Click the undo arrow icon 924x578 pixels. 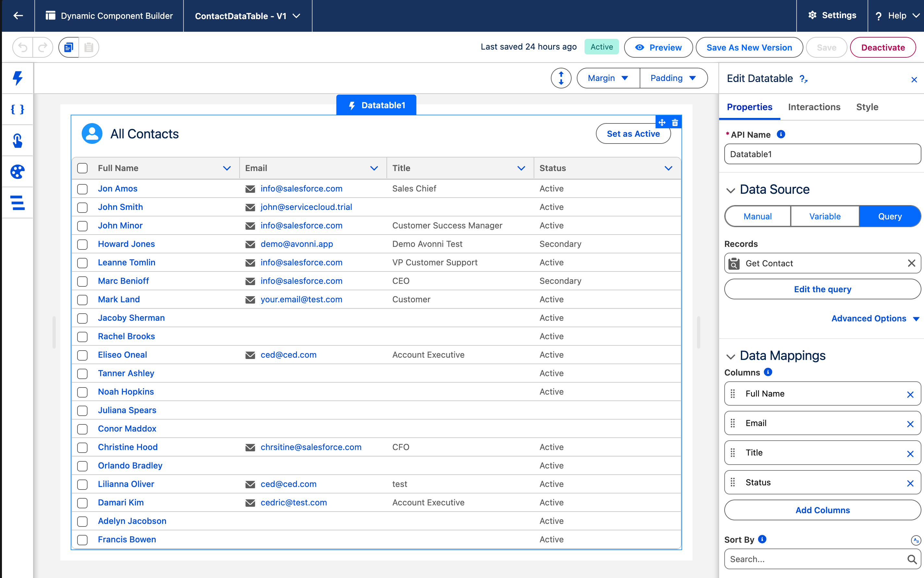(23, 47)
